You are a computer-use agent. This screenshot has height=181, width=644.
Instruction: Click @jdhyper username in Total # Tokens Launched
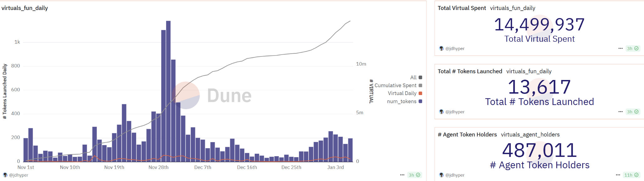455,112
